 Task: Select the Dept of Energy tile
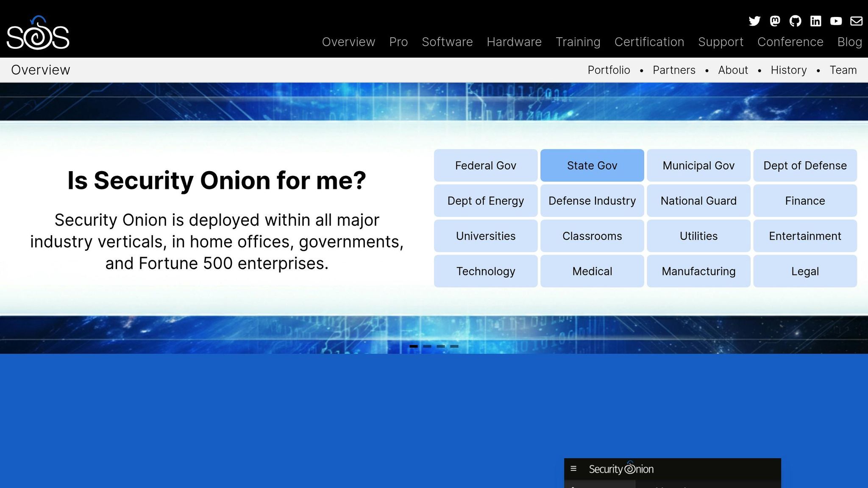pyautogui.click(x=486, y=200)
